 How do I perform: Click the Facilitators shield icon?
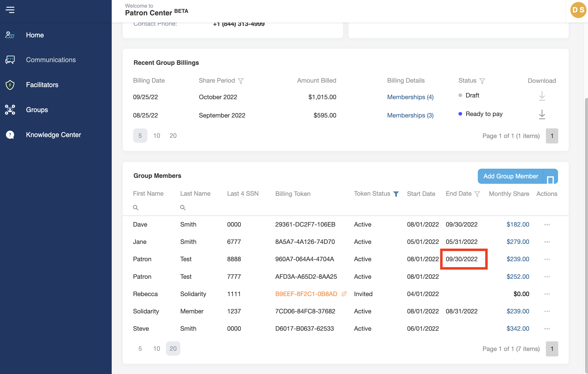click(x=10, y=85)
